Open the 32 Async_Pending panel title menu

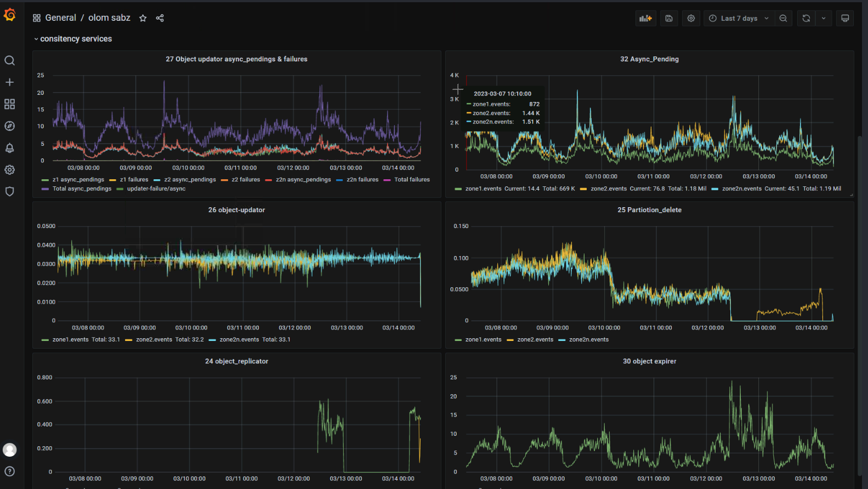pos(649,59)
